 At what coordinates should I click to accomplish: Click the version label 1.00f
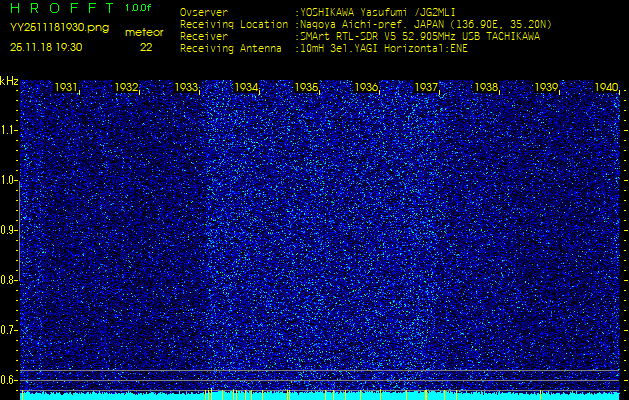point(138,8)
